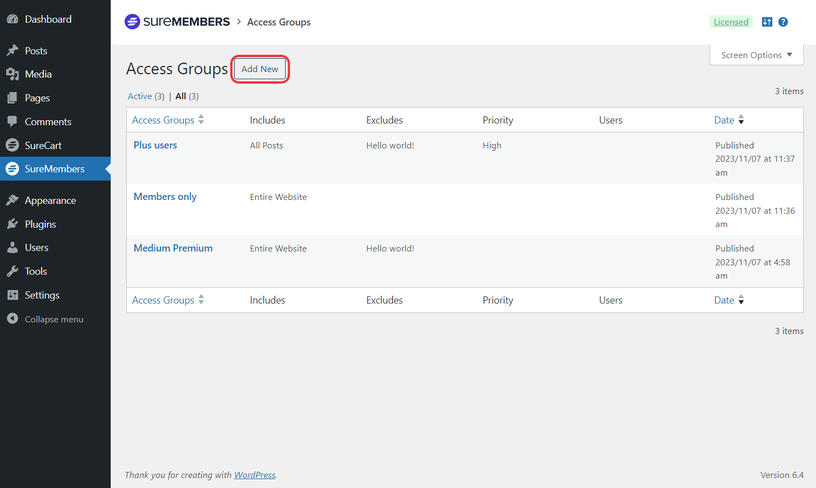Click Access Groups footer column link
The height and width of the screenshot is (488, 816).
pyautogui.click(x=163, y=300)
